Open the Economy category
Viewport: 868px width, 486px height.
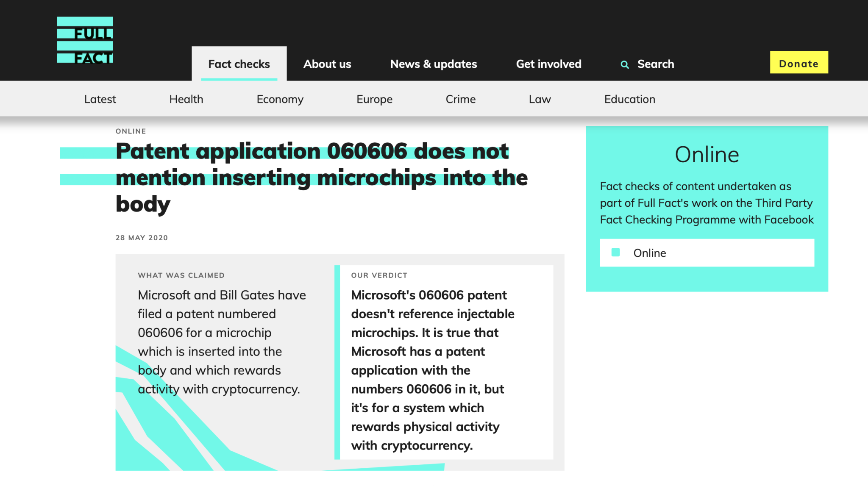click(280, 99)
